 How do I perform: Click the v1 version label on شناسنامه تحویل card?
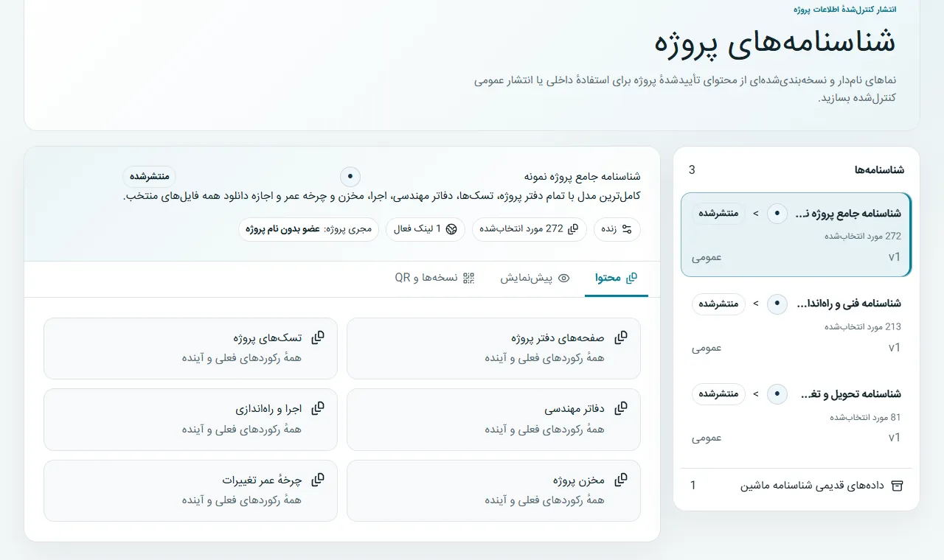pyautogui.click(x=895, y=438)
